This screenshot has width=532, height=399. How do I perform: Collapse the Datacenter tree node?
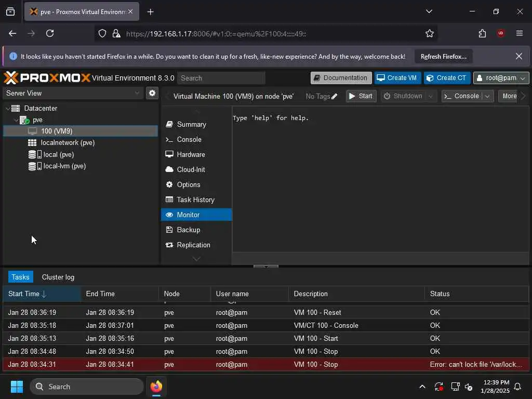[7, 108]
